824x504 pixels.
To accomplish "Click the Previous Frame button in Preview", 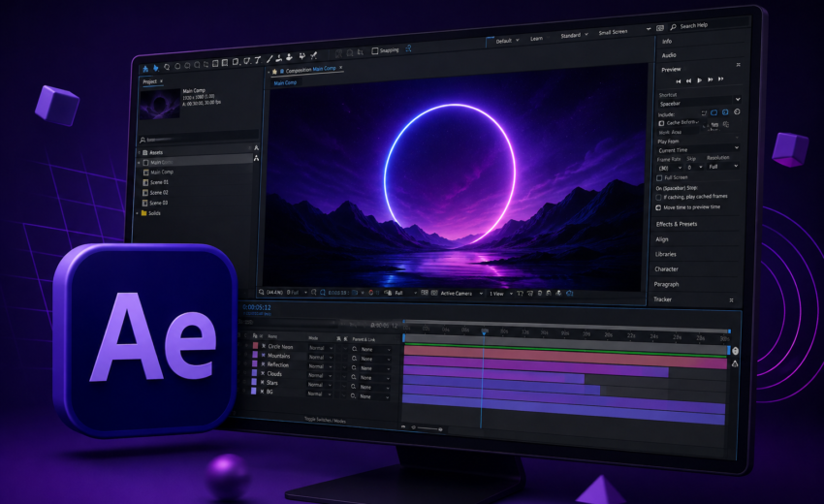I will [x=688, y=81].
